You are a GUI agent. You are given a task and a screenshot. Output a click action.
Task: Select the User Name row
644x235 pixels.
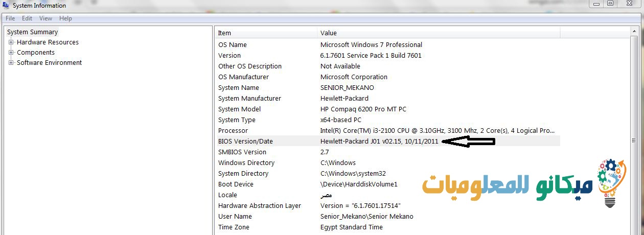click(x=387, y=217)
